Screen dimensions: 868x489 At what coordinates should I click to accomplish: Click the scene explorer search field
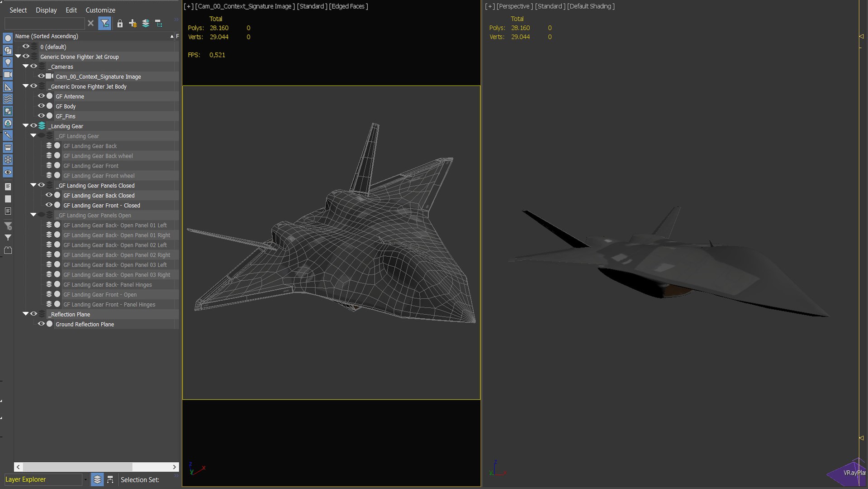pyautogui.click(x=44, y=23)
